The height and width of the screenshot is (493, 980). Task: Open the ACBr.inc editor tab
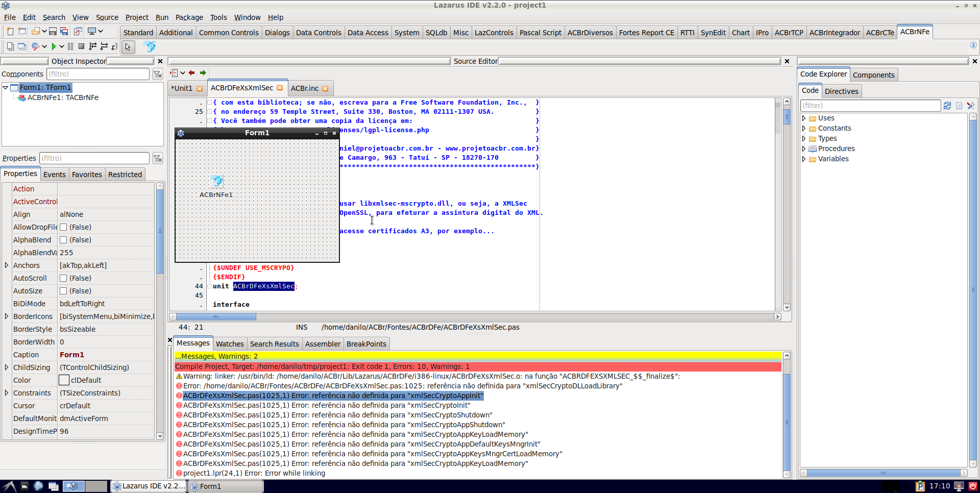tap(305, 88)
